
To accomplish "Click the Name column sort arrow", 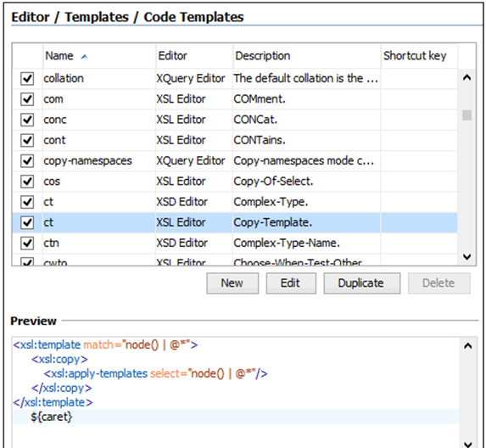I will pyautogui.click(x=84, y=57).
